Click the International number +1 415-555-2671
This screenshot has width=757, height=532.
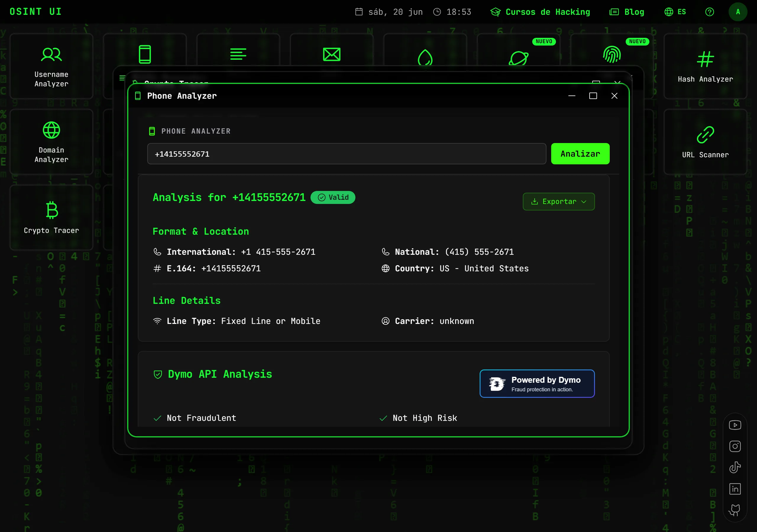pos(278,252)
